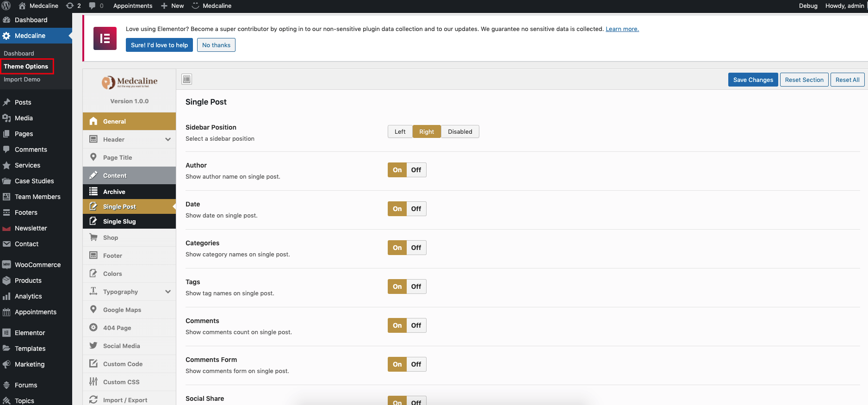The image size is (868, 405).
Task: Click the Elementor logo in the notice banner
Action: coord(105,38)
